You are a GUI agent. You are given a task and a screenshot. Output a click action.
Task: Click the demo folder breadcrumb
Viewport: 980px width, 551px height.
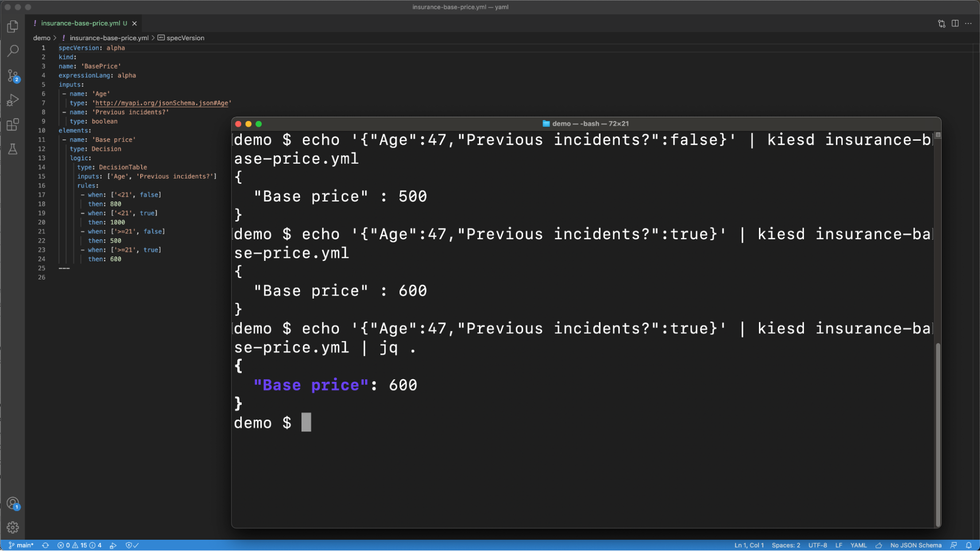[x=42, y=38]
